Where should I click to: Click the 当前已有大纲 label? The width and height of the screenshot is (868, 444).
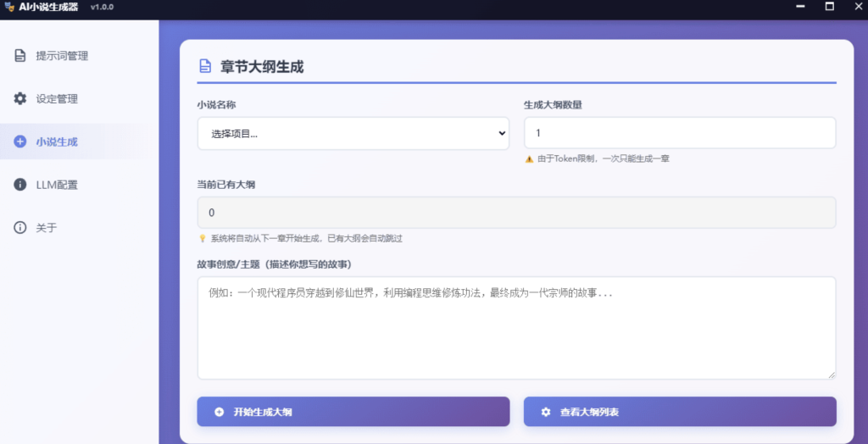click(225, 185)
